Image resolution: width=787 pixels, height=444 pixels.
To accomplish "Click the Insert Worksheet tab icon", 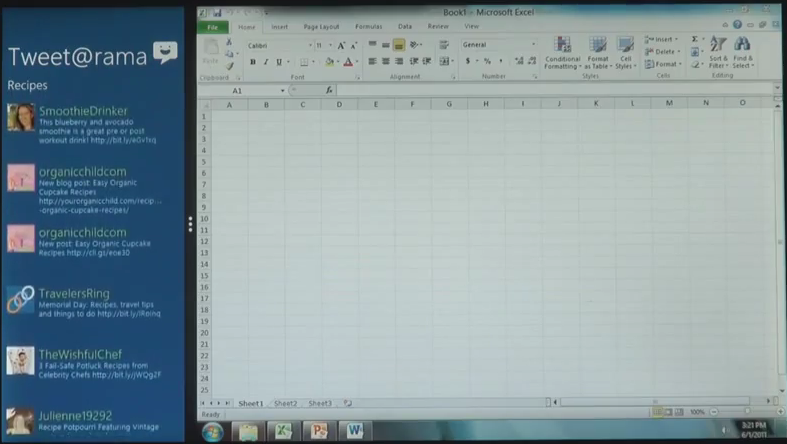I will tap(347, 403).
